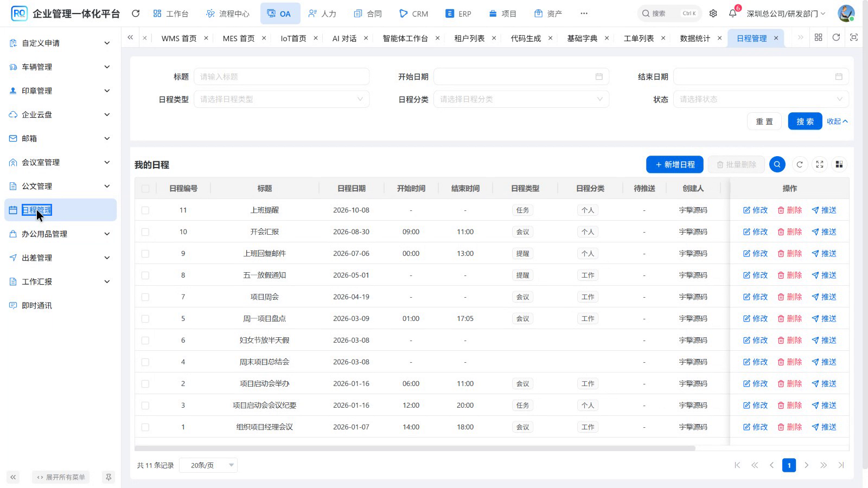Collapse the sidebar with bottom-left arrows
Screen dimensions: 868x488
coord(13,477)
